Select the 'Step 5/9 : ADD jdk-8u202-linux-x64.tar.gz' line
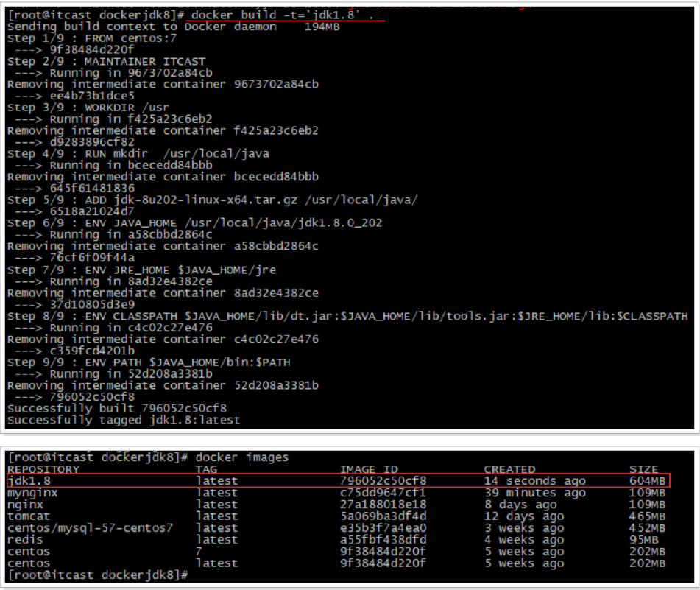Screen dimensions: 700x590 coord(213,200)
